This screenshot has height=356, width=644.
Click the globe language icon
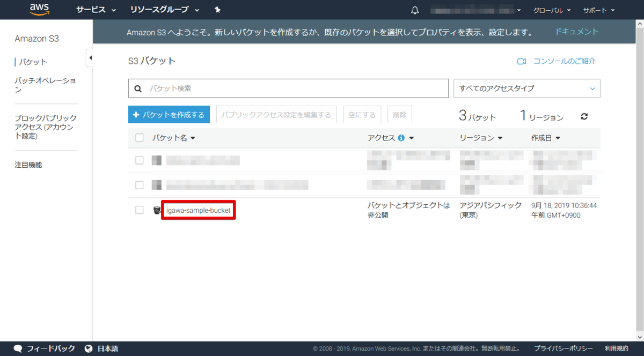[x=89, y=348]
